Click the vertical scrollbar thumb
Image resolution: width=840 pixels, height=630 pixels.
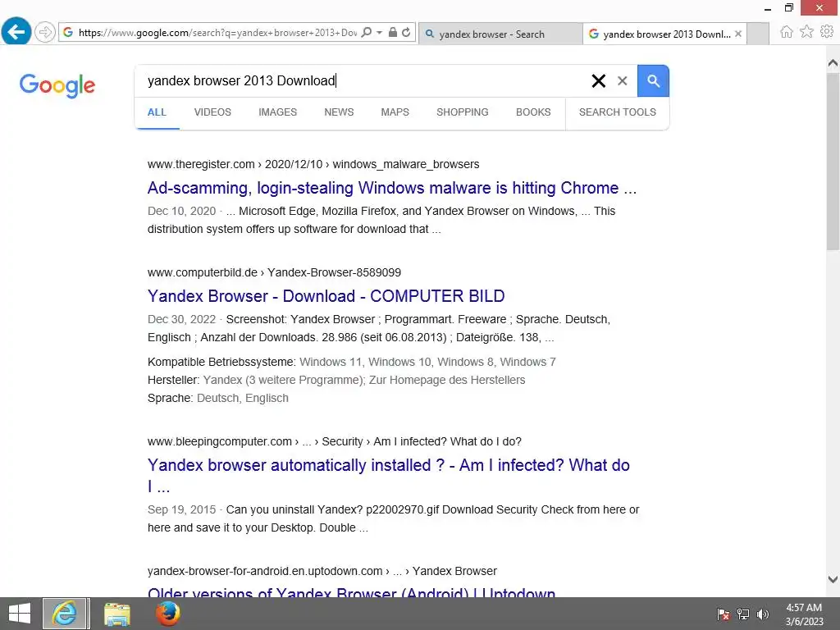point(833,161)
